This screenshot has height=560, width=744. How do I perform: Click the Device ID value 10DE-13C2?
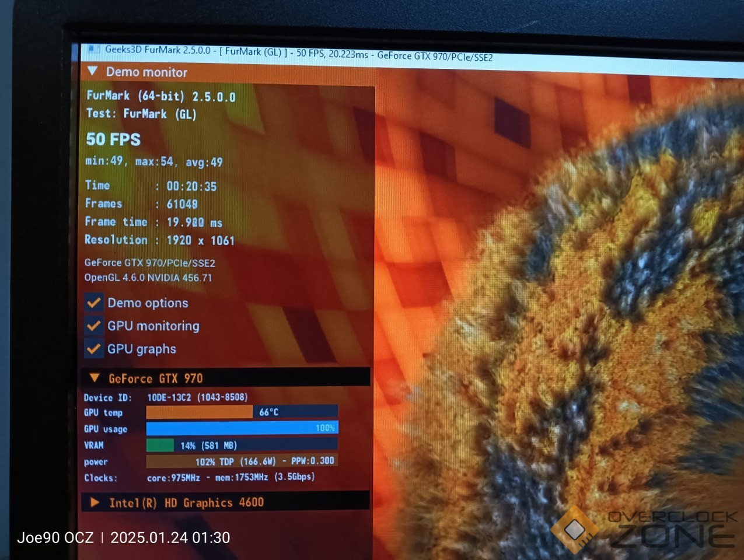click(x=197, y=397)
